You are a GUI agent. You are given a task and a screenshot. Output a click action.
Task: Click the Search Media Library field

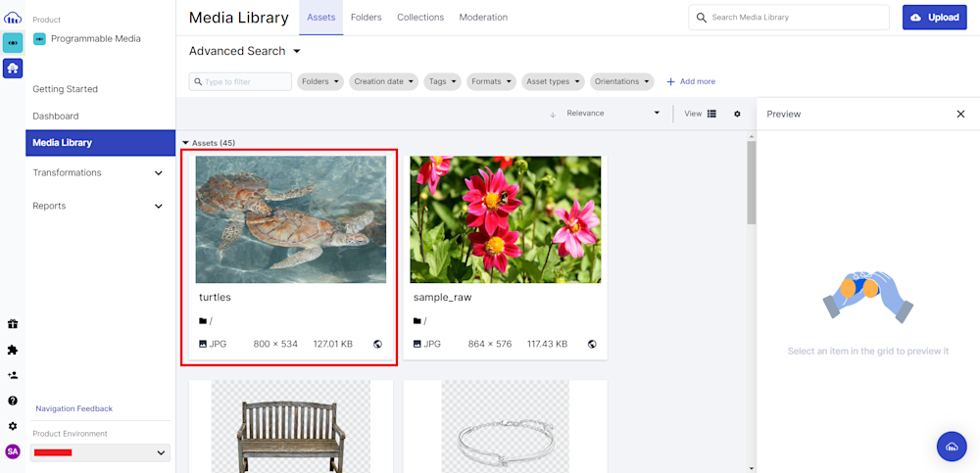[789, 18]
